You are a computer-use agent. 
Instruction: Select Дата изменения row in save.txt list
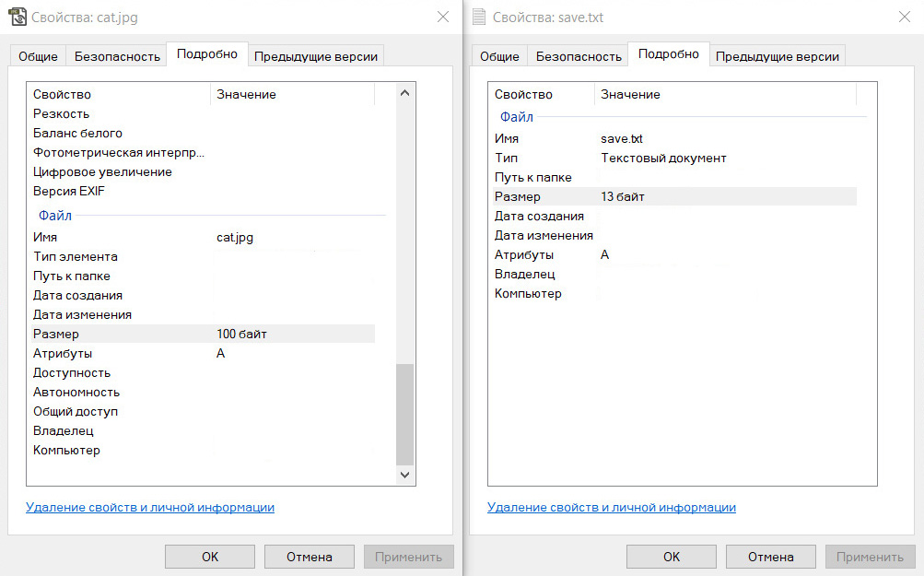674,235
